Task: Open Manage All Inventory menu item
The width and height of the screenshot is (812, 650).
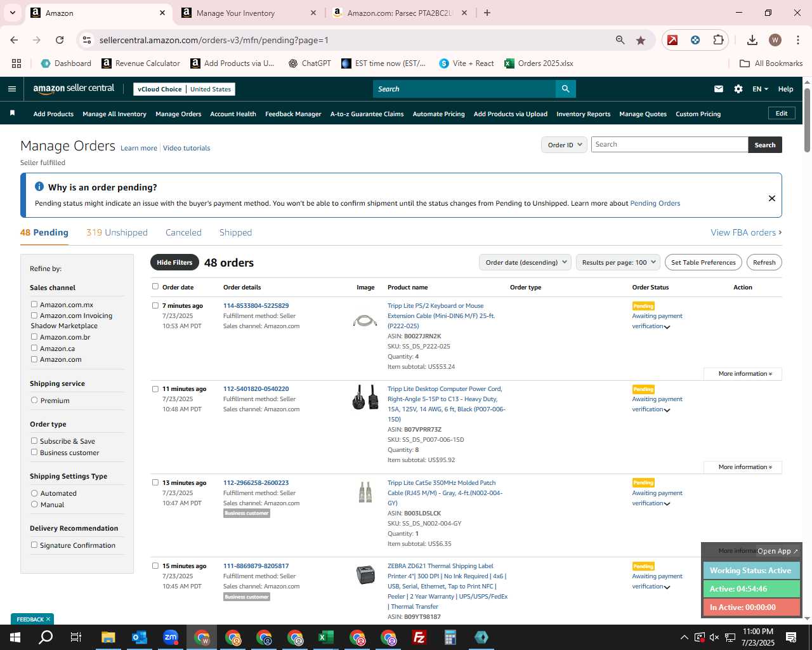Action: (114, 114)
